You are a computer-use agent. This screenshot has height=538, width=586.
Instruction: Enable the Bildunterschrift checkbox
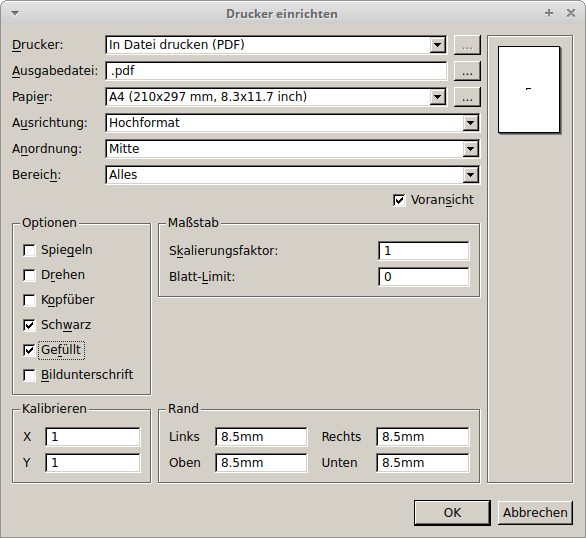(x=29, y=375)
